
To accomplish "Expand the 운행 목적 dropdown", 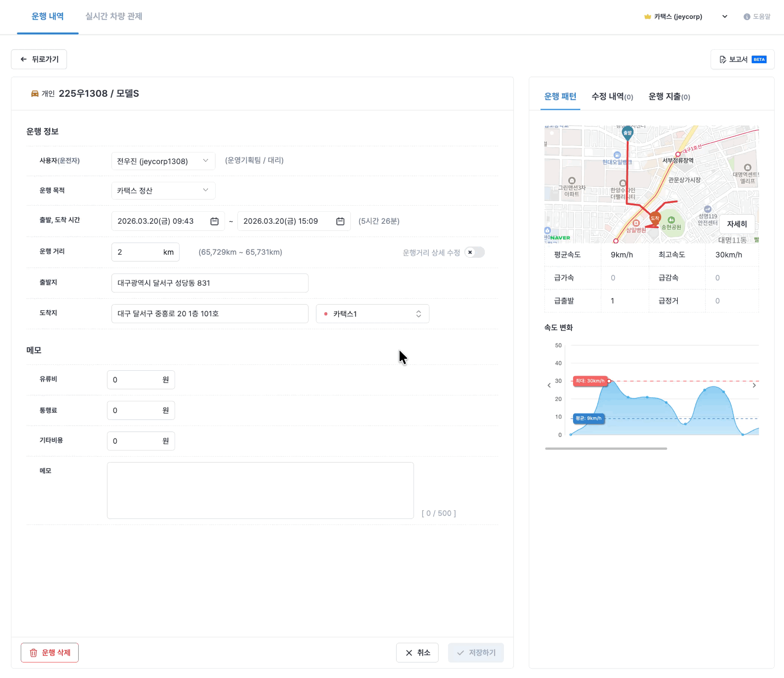I will click(x=163, y=190).
